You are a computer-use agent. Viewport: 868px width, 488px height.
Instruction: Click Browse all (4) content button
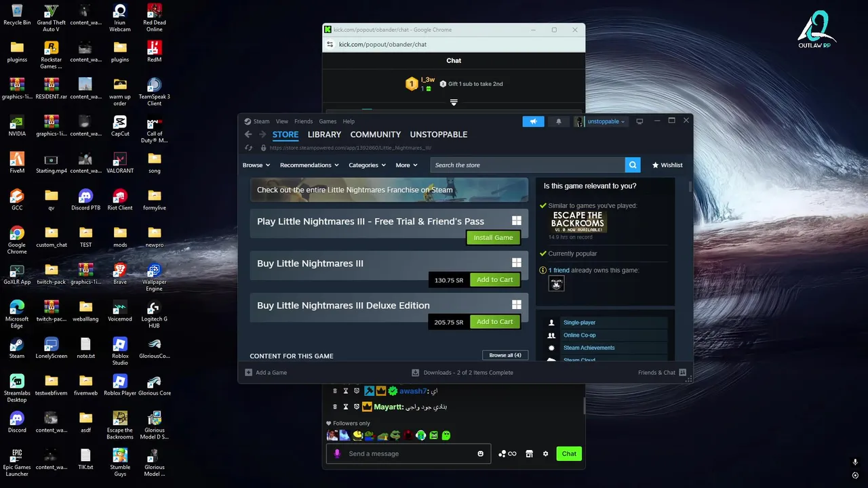pos(505,355)
